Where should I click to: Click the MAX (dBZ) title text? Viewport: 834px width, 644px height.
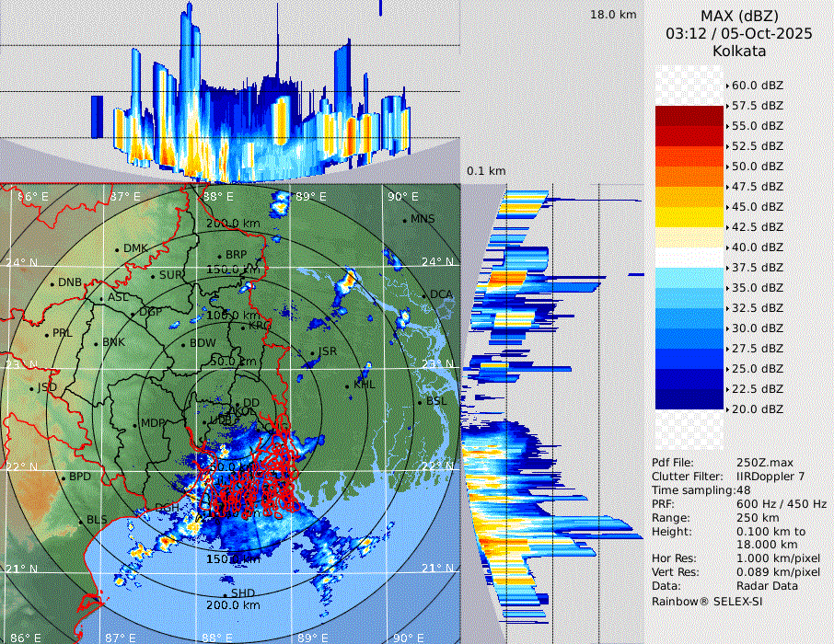pyautogui.click(x=738, y=16)
